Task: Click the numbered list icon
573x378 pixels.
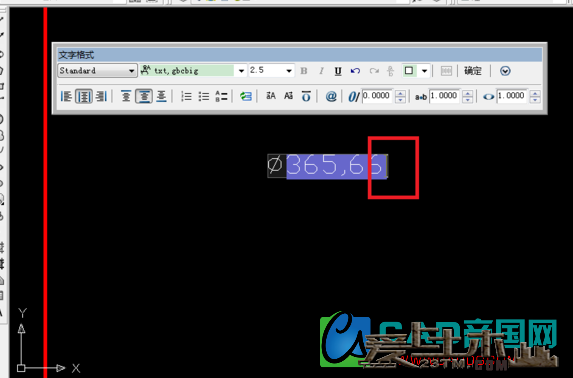Action: pos(186,97)
